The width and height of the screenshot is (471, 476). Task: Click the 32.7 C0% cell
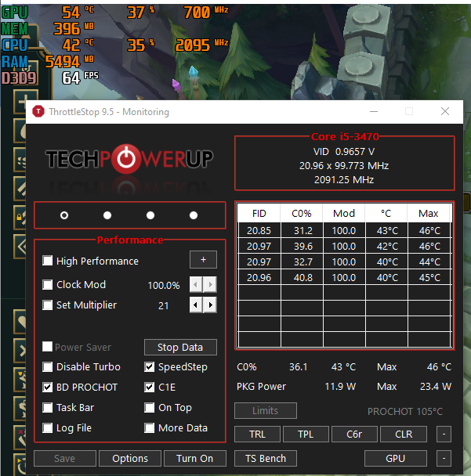click(x=302, y=262)
